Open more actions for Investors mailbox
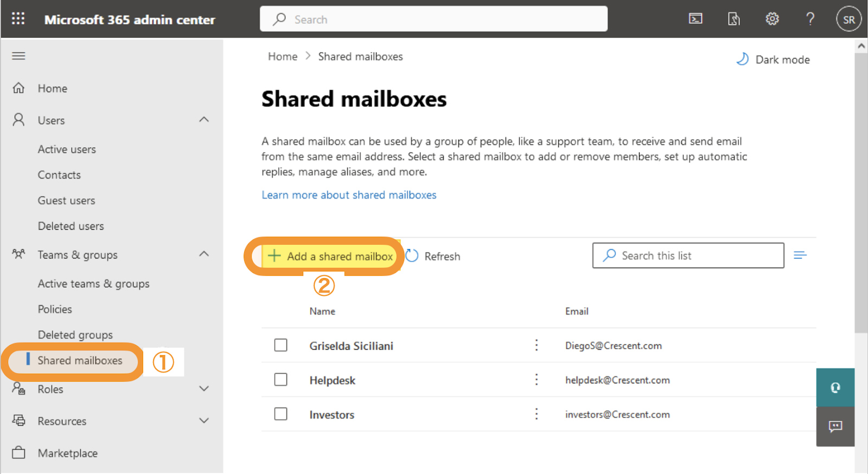Viewport: 868px width, 474px height. tap(537, 414)
